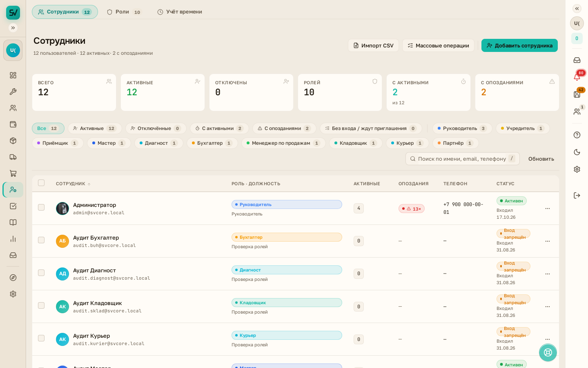The image size is (588, 368).
Task: Open the box inventory sidebar icon
Action: coord(13,141)
